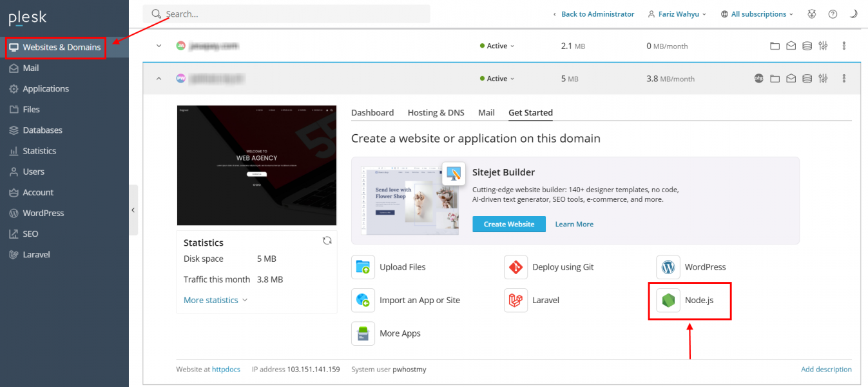This screenshot has width=868, height=387.
Task: Click the favicon of the 5 MB domain
Action: [x=181, y=79]
